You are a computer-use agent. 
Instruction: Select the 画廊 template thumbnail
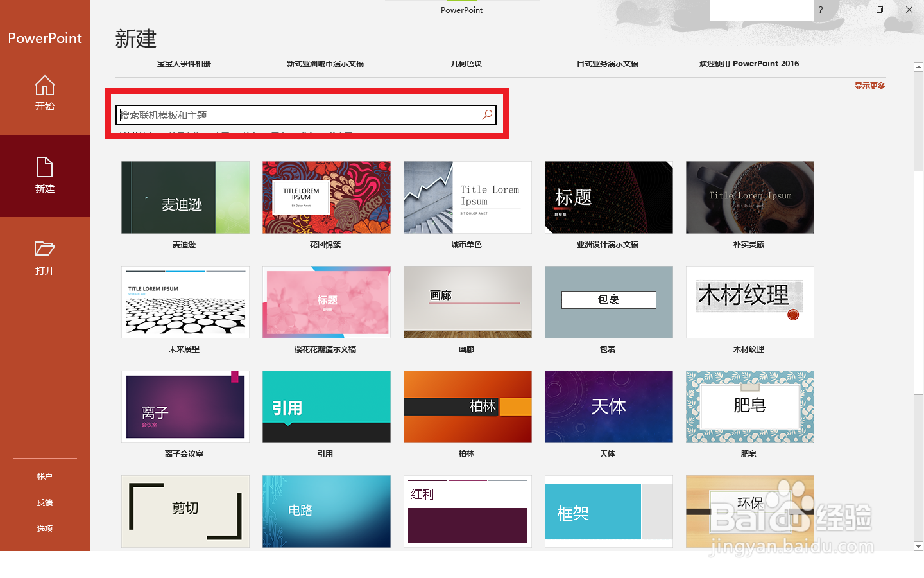(x=468, y=302)
